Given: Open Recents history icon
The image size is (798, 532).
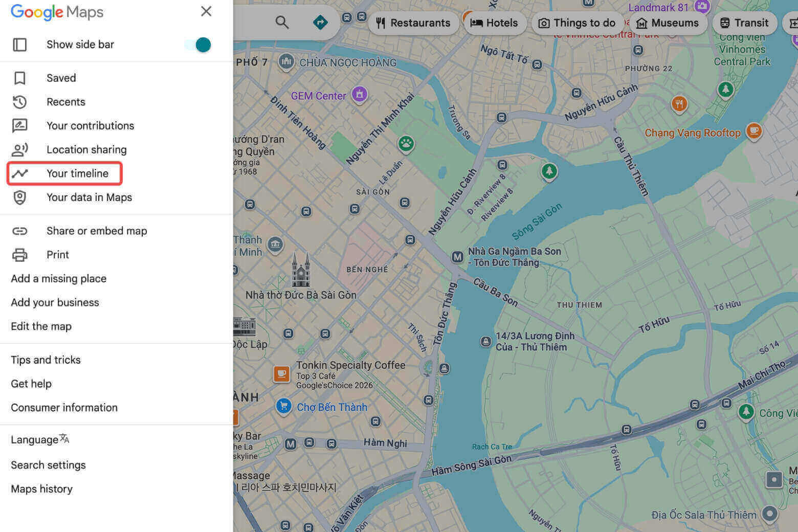Looking at the screenshot, I should [x=20, y=102].
